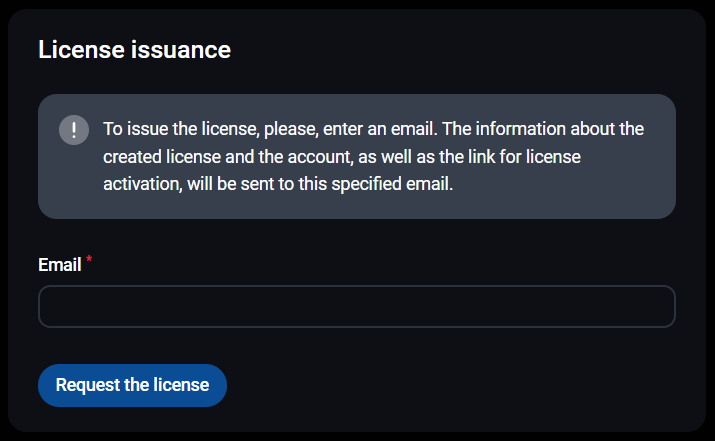This screenshot has height=441, width=715.
Task: Click the exclamation mark info icon
Action: [74, 130]
